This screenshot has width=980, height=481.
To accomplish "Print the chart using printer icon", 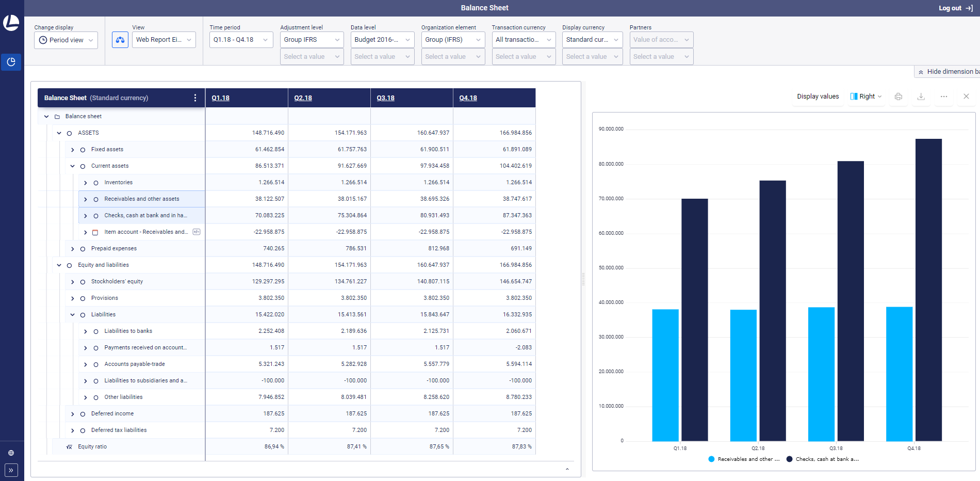I will [x=899, y=97].
